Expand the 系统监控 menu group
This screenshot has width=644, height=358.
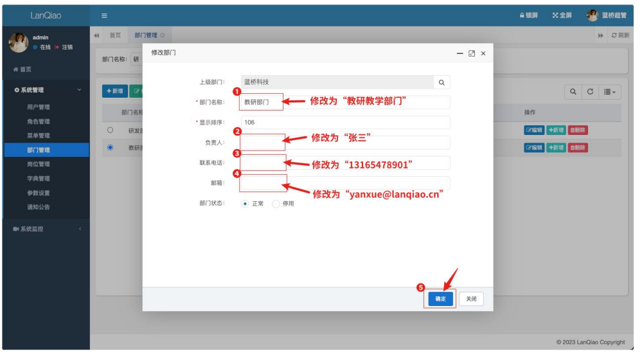46,229
